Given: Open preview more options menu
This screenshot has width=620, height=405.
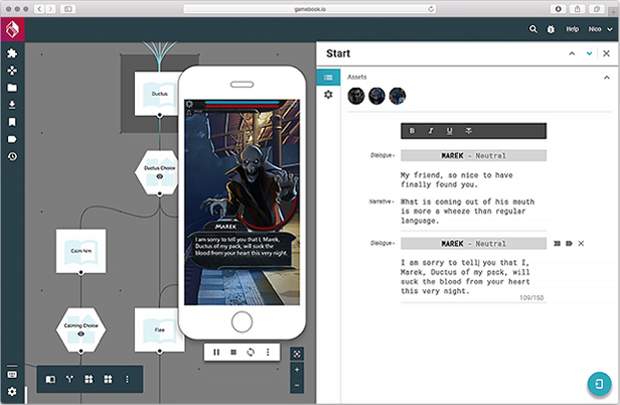Looking at the screenshot, I should (268, 352).
